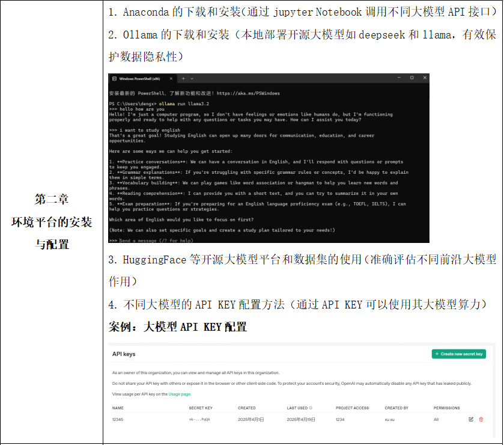Image resolution: width=504 pixels, height=445 pixels.
Task: Minimize the PowerShell terminal window
Action: pyautogui.click(x=399, y=78)
